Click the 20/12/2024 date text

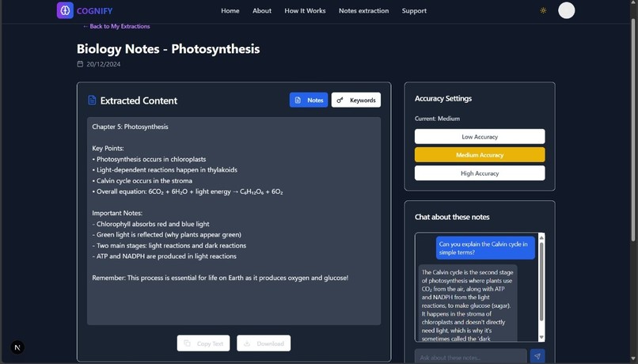click(x=104, y=64)
